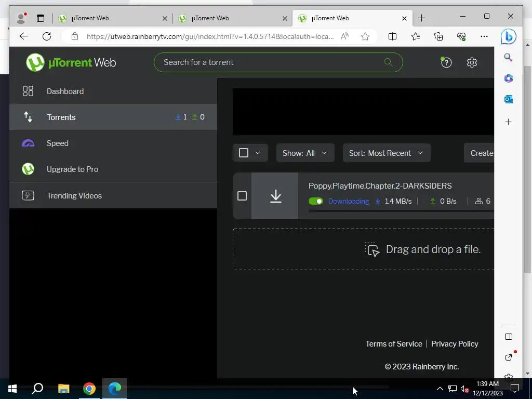Image resolution: width=532 pixels, height=399 pixels.
Task: Open File Explorer from taskbar
Action: (63, 389)
